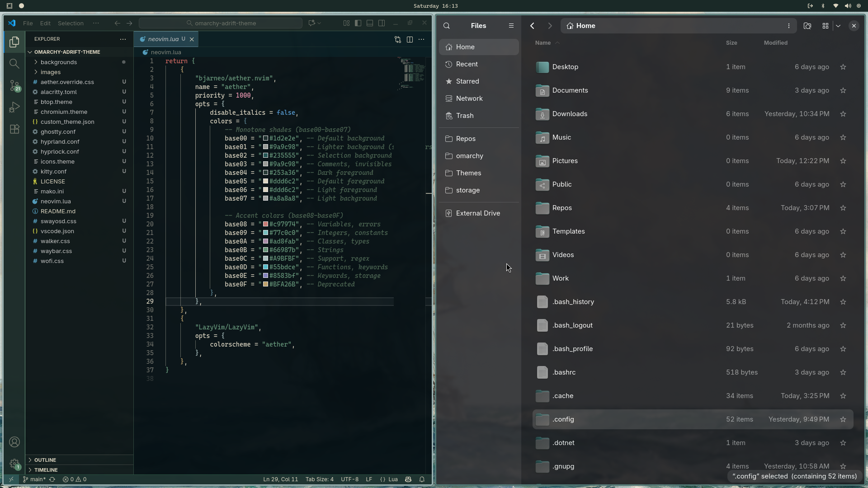Open Copilot chat dropdown in title bar
868x488 pixels.
point(319,23)
